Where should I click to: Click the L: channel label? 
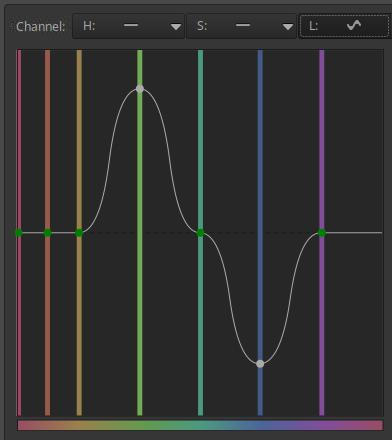point(313,26)
